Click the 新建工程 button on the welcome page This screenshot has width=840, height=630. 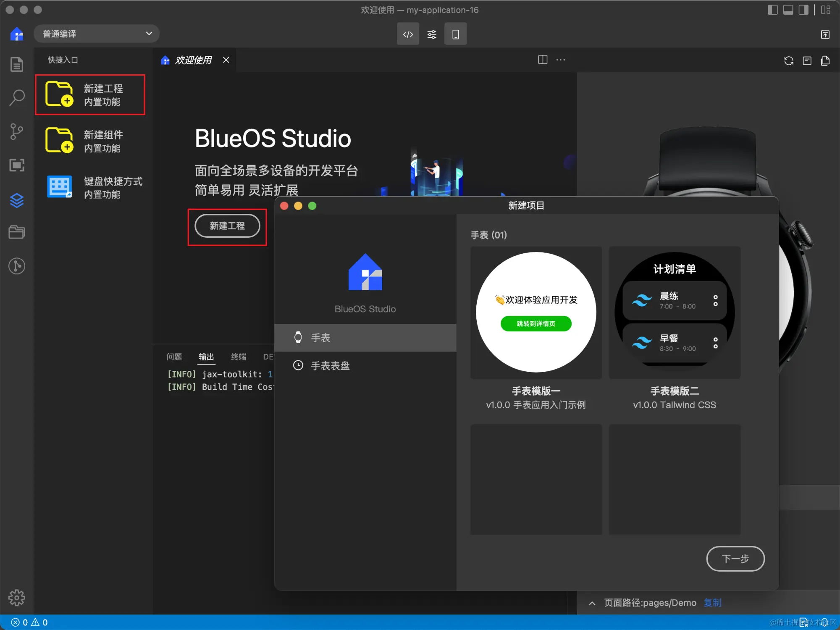227,226
